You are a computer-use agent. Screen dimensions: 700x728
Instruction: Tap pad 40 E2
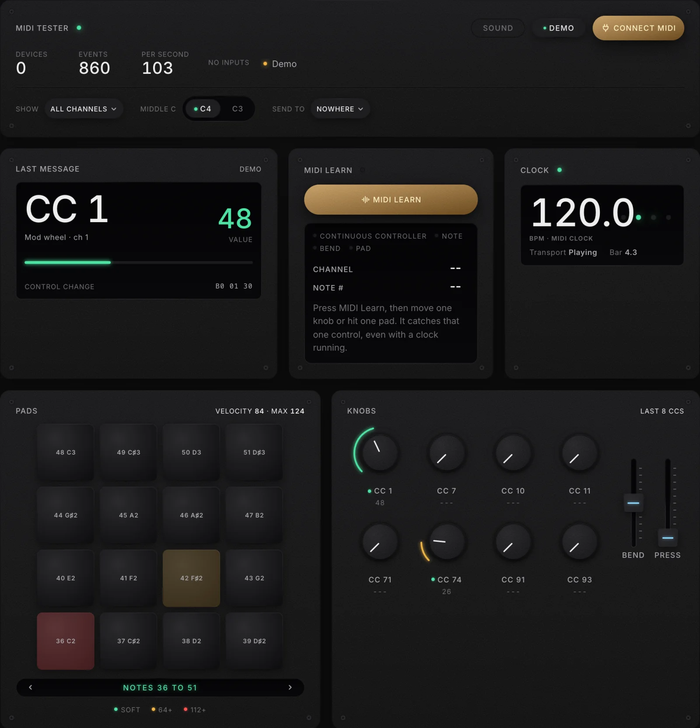(x=66, y=578)
